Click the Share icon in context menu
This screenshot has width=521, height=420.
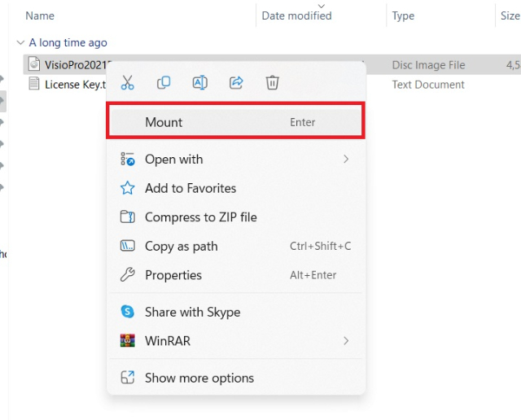tap(236, 82)
